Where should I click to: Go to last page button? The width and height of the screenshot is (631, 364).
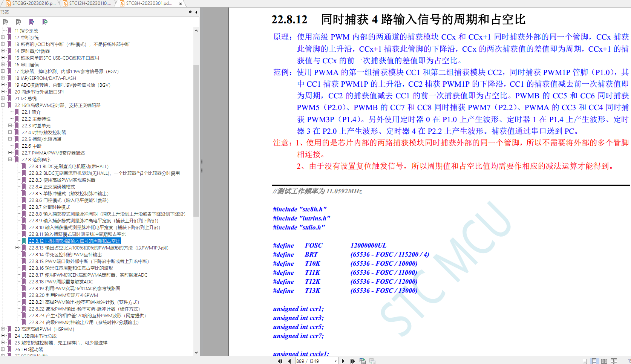(x=352, y=361)
